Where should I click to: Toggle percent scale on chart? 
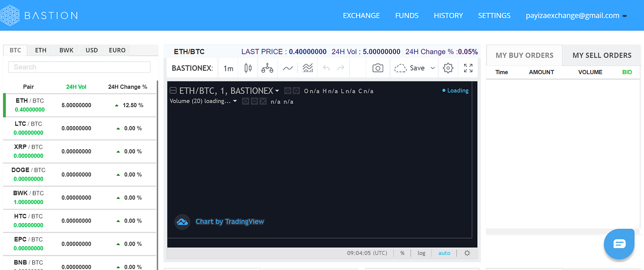[x=402, y=253]
